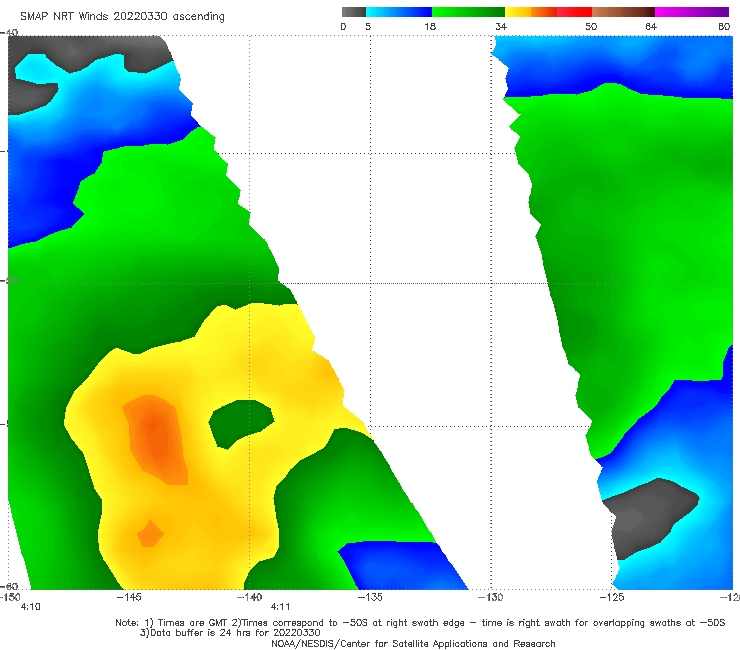
Task: Click the blue 5-18 segment of color scale
Action: click(399, 12)
